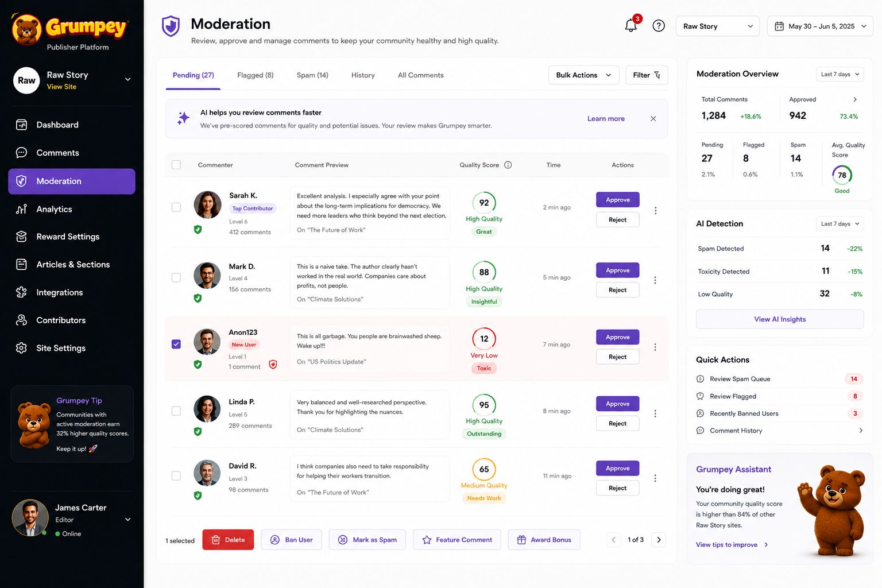Screen dimensions: 882x588
Task: Click the Learn more link in AI banner
Action: coord(606,119)
